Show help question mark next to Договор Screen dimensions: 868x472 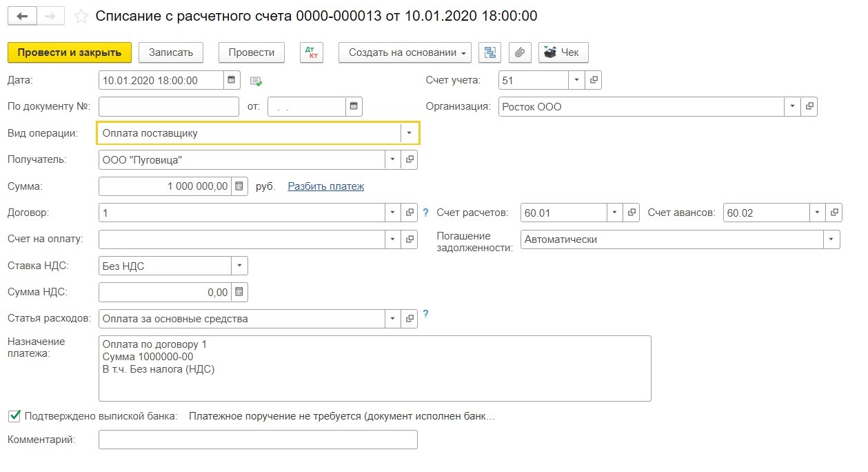click(x=425, y=213)
